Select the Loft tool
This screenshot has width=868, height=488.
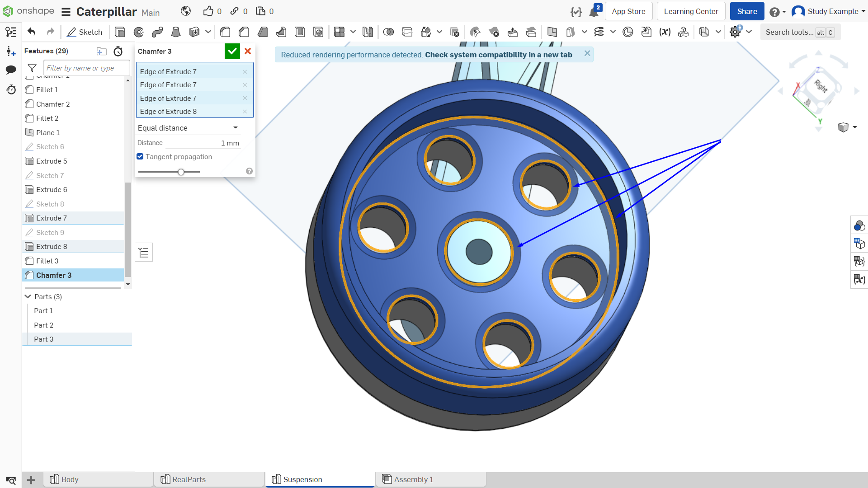tap(176, 32)
